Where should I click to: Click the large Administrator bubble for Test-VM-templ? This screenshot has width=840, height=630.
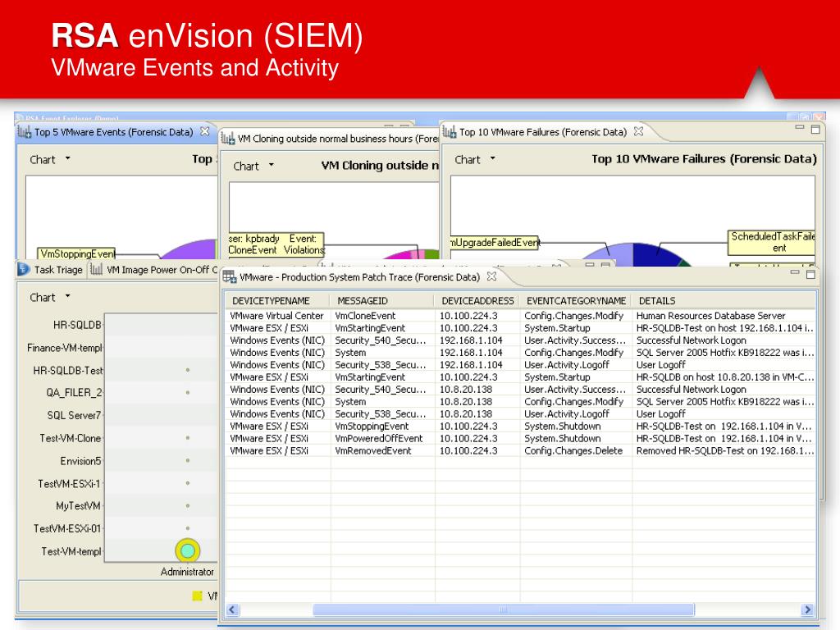(188, 550)
